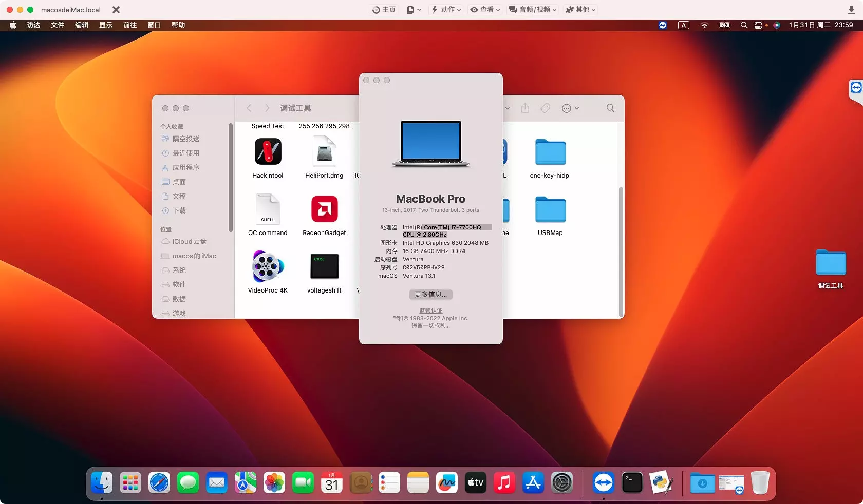Select 下载 in the Finder sidebar
The height and width of the screenshot is (504, 863).
[179, 210]
